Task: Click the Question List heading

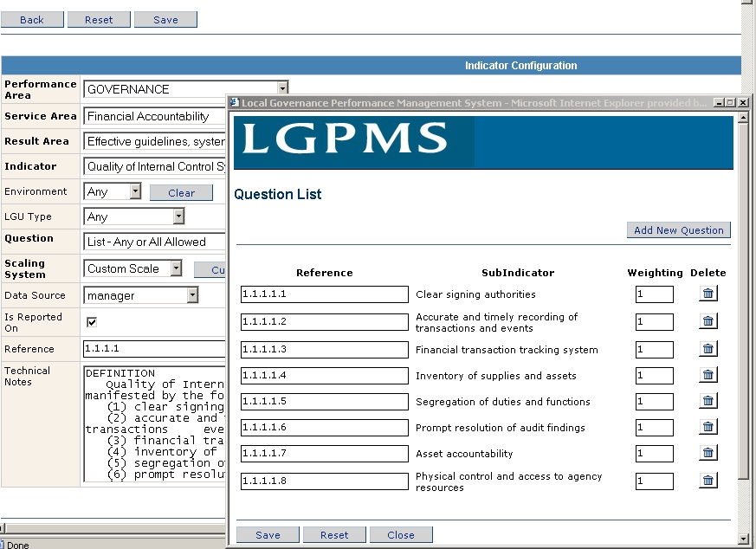Action: tap(278, 194)
